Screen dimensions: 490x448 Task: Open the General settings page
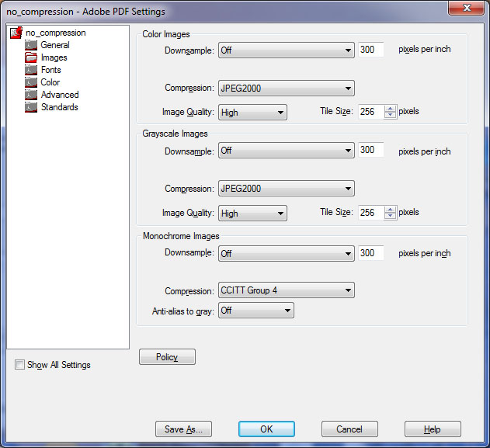click(55, 45)
